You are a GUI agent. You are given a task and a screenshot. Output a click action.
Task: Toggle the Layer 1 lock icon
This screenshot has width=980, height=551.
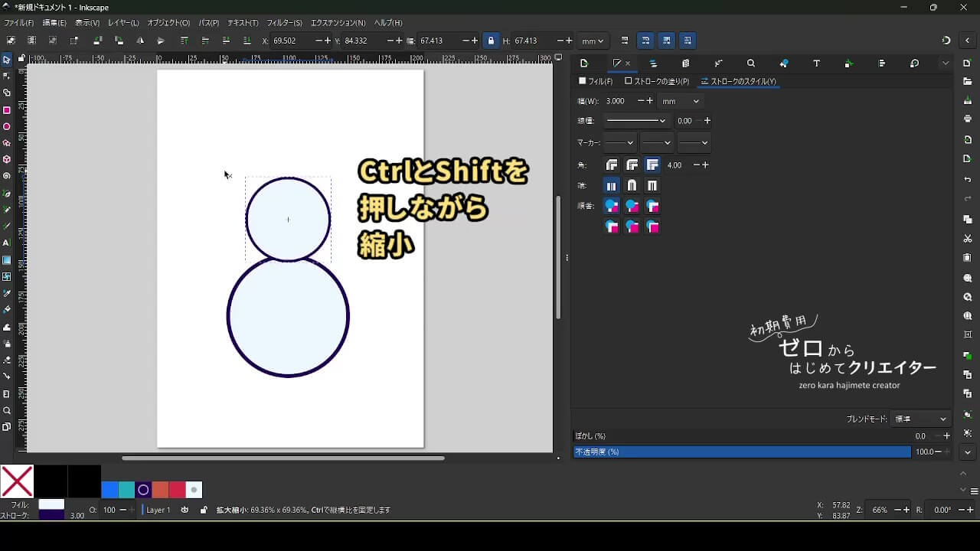(203, 510)
